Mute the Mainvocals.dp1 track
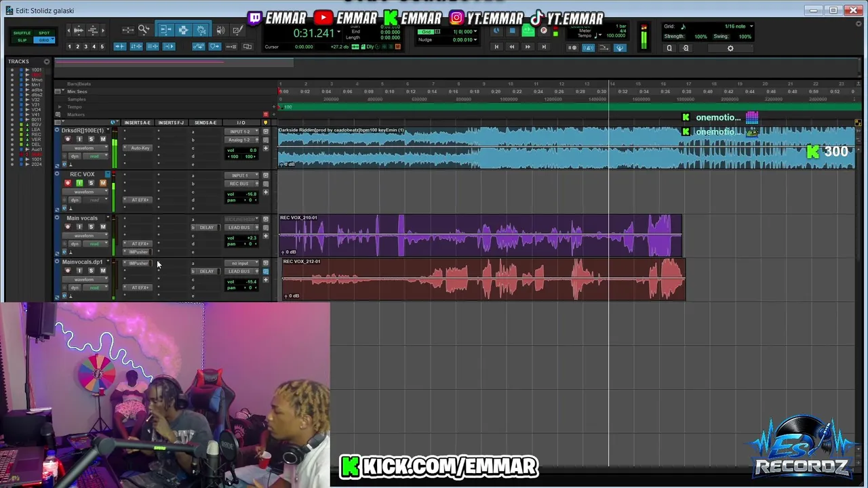Screen dimensions: 868x488 click(x=103, y=270)
